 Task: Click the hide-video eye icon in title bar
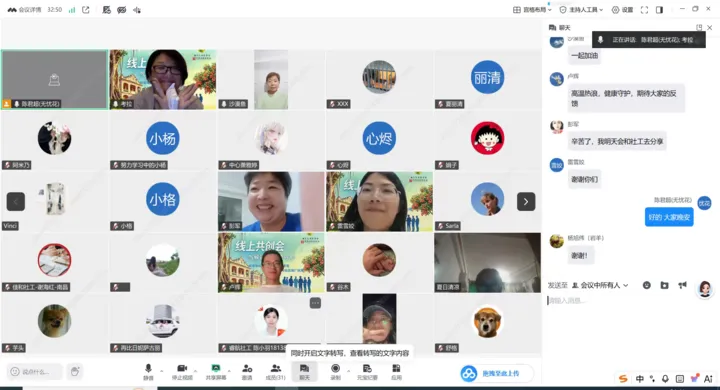122,10
